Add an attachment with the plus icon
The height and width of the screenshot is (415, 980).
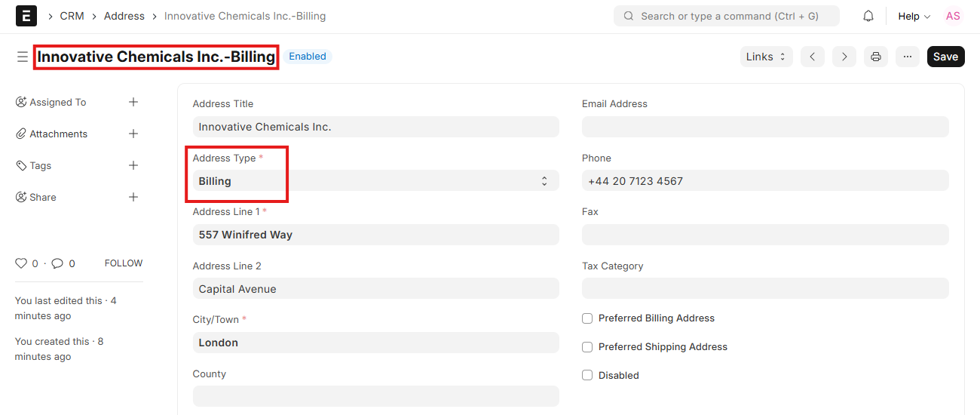coord(133,134)
